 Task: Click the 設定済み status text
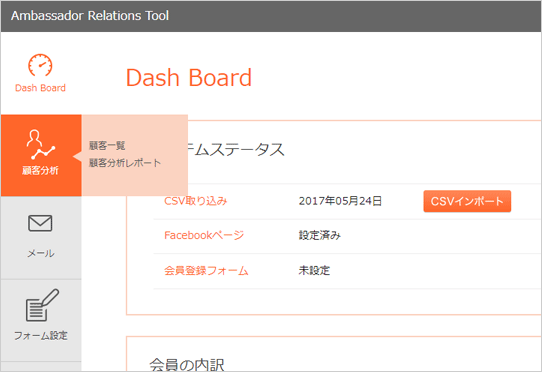point(320,235)
